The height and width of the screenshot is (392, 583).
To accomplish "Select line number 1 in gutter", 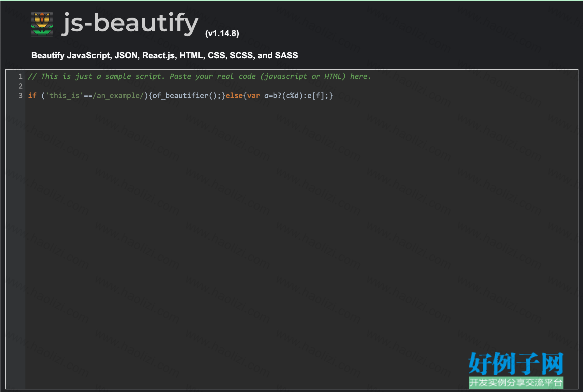I will (x=21, y=77).
